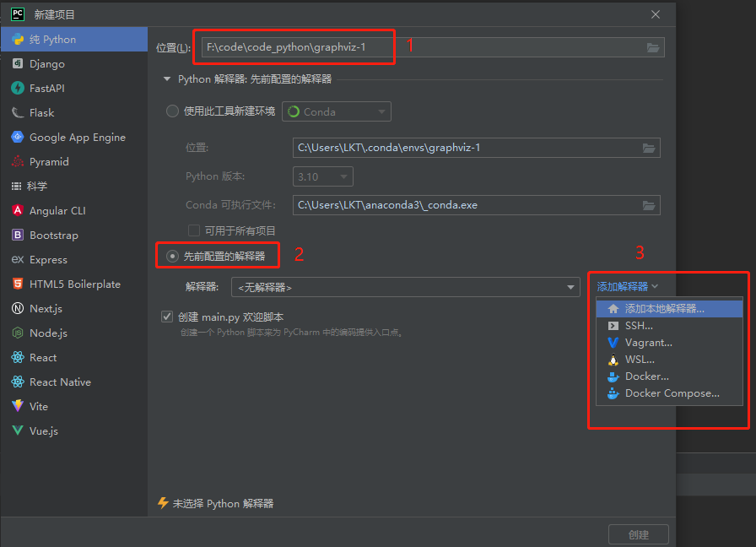
Task: Choose Docker Compose... menu item
Action: [x=669, y=393]
